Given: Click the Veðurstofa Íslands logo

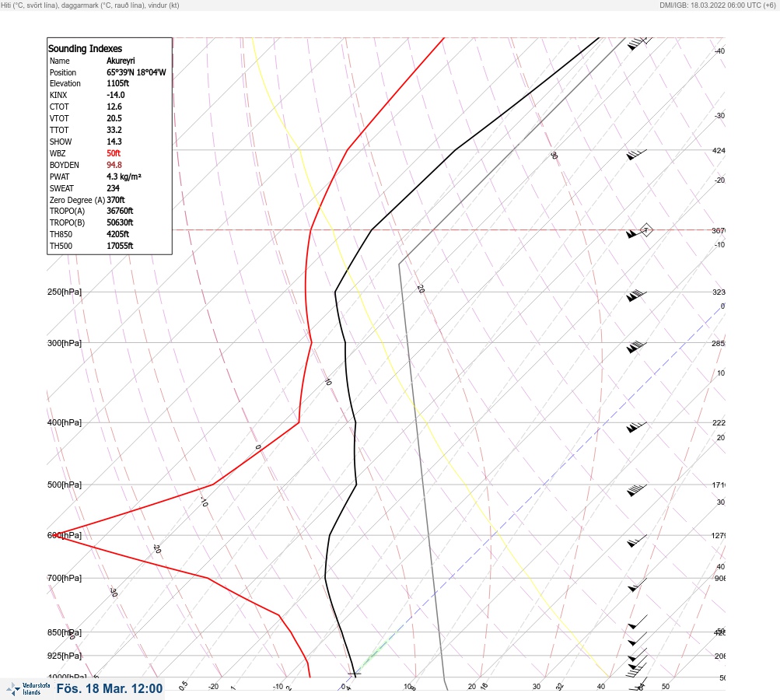Looking at the screenshot, I should click(x=28, y=689).
